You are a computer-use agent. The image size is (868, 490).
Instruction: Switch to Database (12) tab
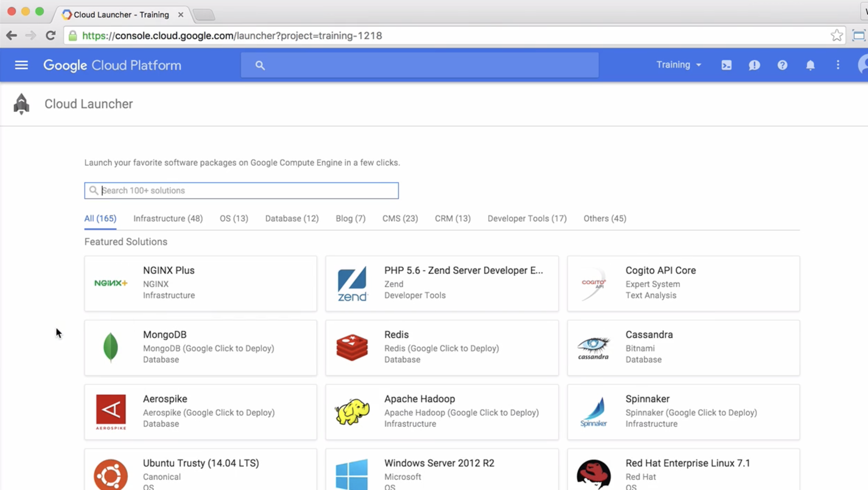(x=292, y=218)
